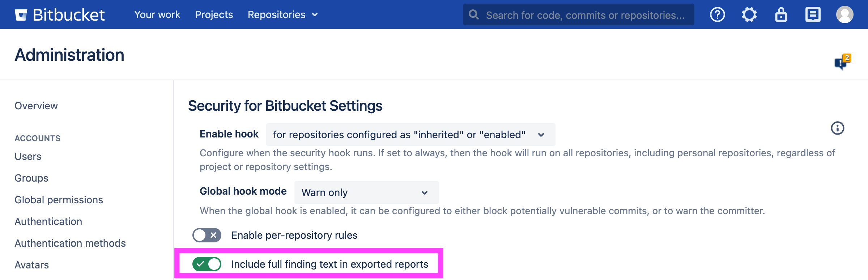
Task: Select Overview in the sidebar
Action: [36, 106]
